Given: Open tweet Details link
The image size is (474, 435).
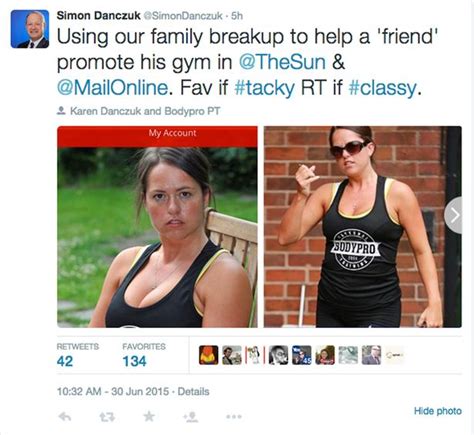Looking at the screenshot, I should pos(193,391).
